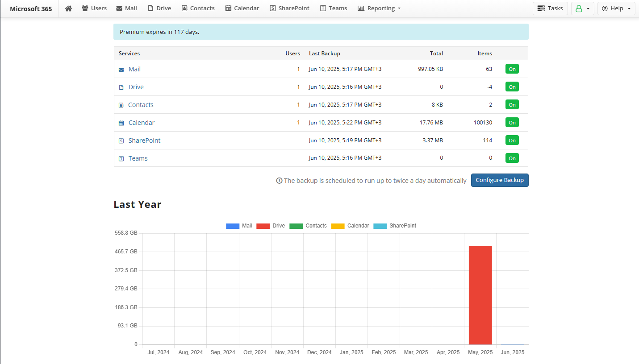Click the SharePoint items value 114
639x364 pixels.
[488, 141]
